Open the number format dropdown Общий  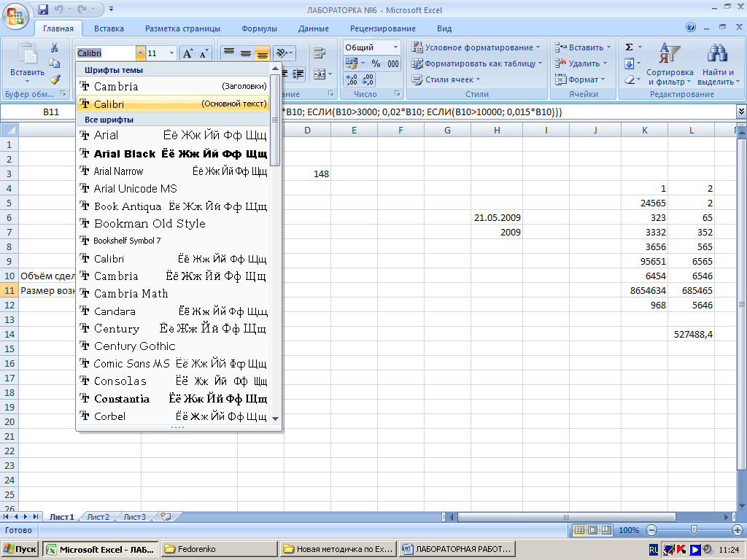click(x=395, y=47)
